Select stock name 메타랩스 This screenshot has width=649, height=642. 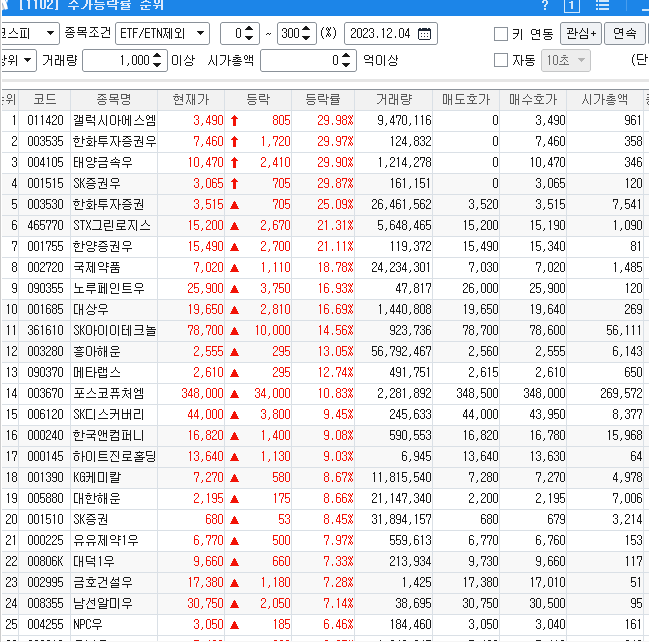[x=97, y=373]
